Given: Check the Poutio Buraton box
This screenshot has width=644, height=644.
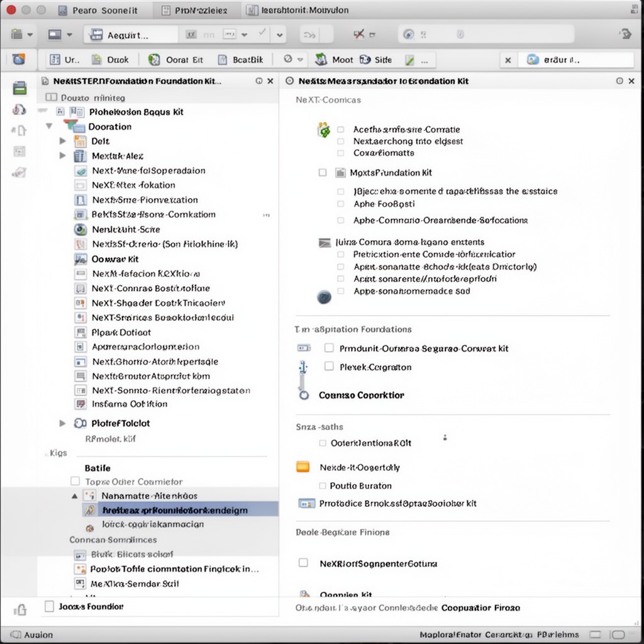Looking at the screenshot, I should (323, 486).
